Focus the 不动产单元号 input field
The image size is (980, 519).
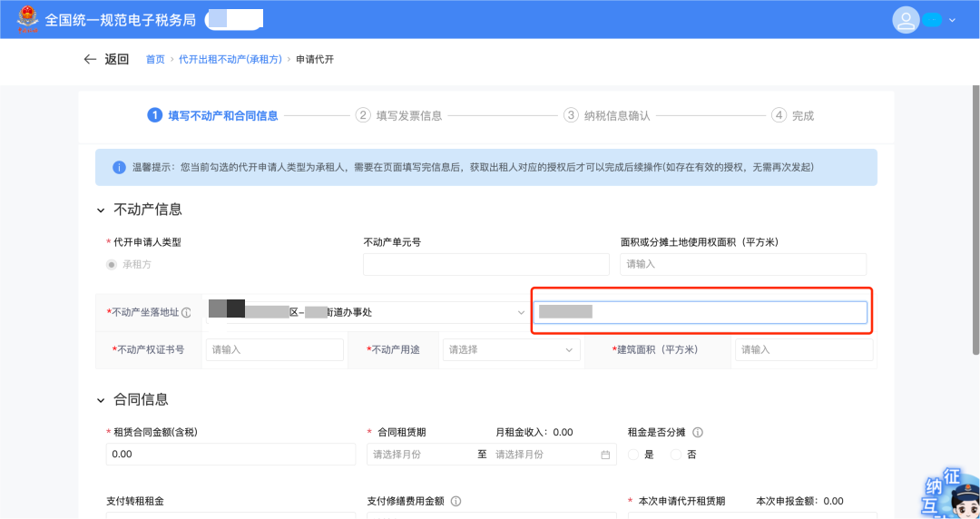[x=486, y=265]
